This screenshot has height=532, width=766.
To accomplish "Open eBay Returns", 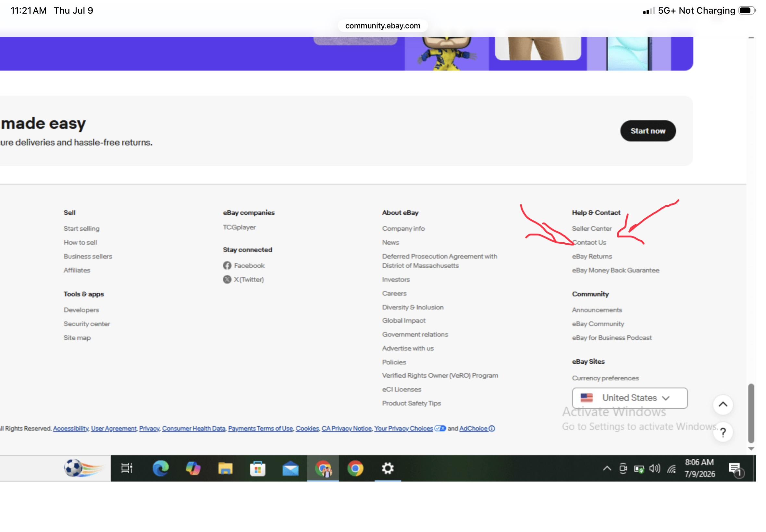I will tap(592, 256).
